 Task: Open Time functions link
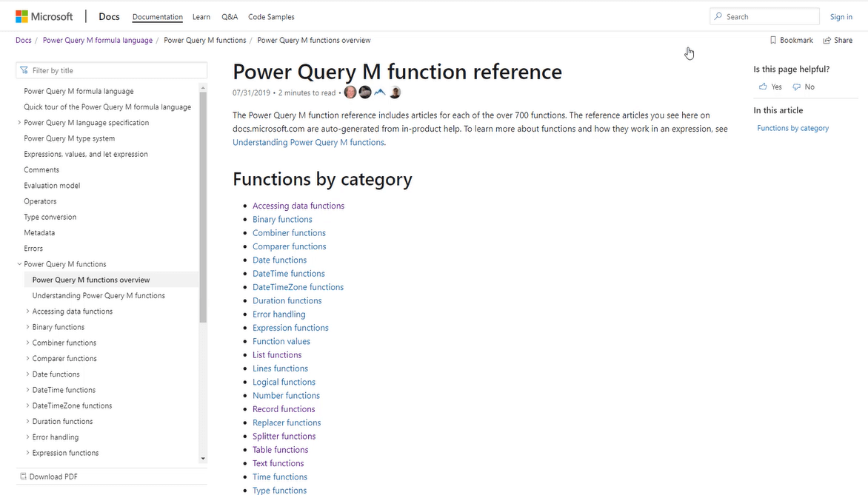[x=279, y=477]
